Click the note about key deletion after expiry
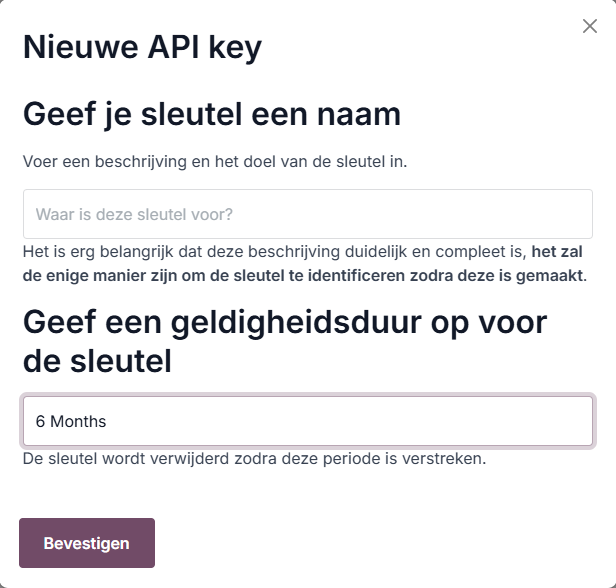616x588 pixels. tap(254, 459)
